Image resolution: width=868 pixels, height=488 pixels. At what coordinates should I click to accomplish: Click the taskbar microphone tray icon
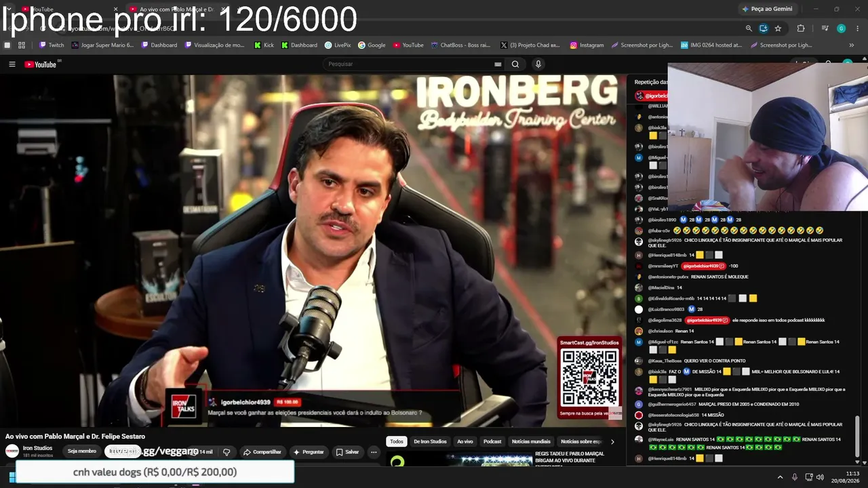(x=794, y=477)
